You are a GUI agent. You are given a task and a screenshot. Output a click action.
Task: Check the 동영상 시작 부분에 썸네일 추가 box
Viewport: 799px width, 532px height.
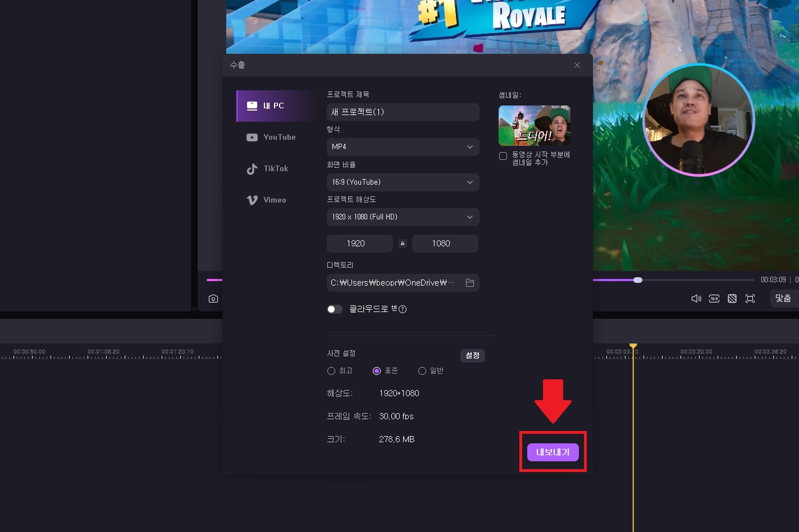pos(503,157)
